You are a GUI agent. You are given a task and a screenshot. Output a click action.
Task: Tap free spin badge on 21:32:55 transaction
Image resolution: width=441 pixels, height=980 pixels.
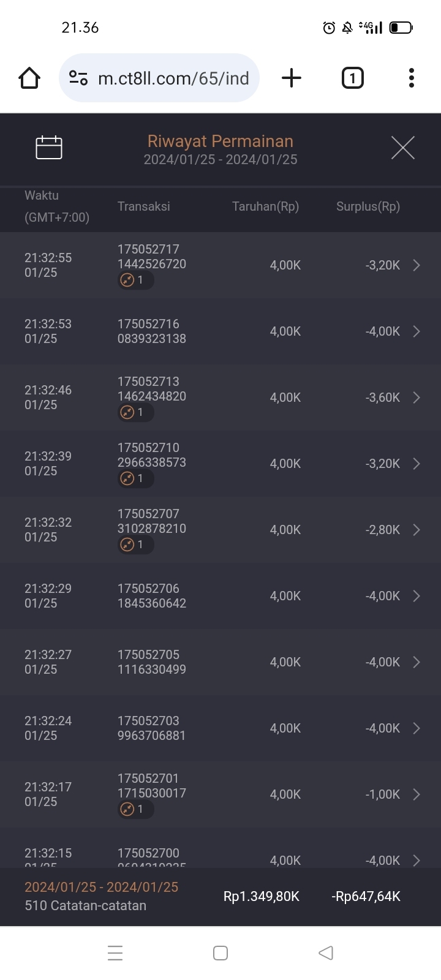tap(135, 280)
